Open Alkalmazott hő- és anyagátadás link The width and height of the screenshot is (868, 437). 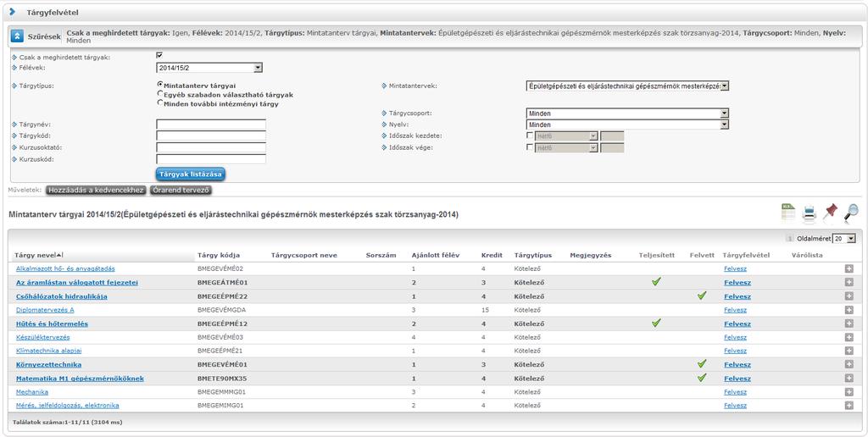click(65, 268)
